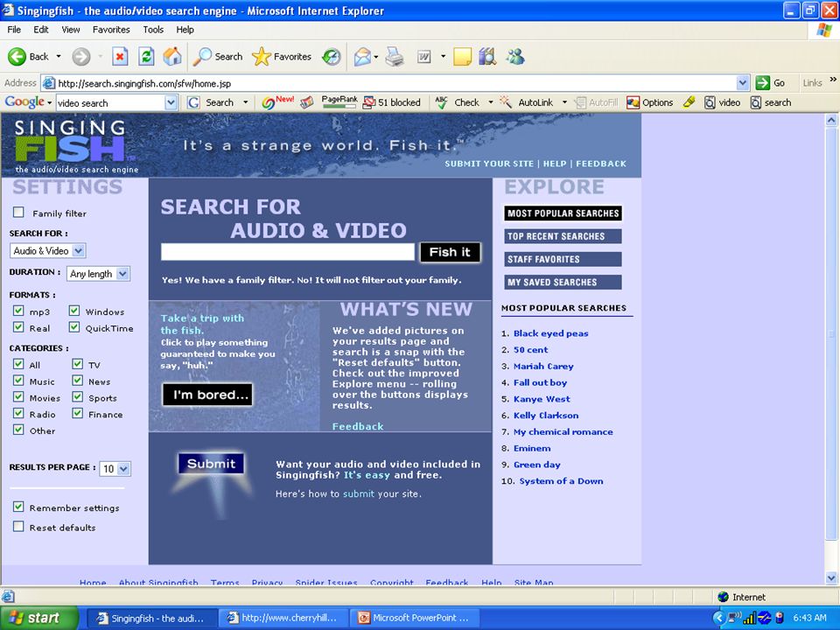
Task: Click the Refresh page icon
Action: (x=146, y=56)
